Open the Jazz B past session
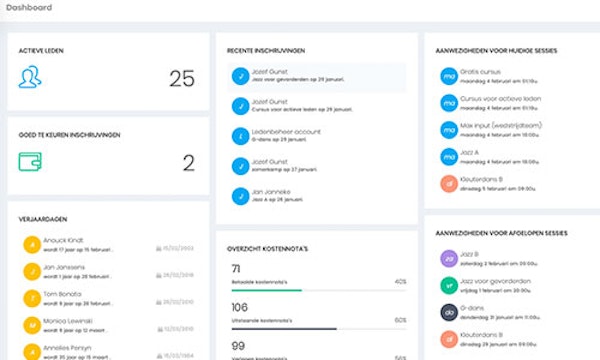 pos(470,254)
